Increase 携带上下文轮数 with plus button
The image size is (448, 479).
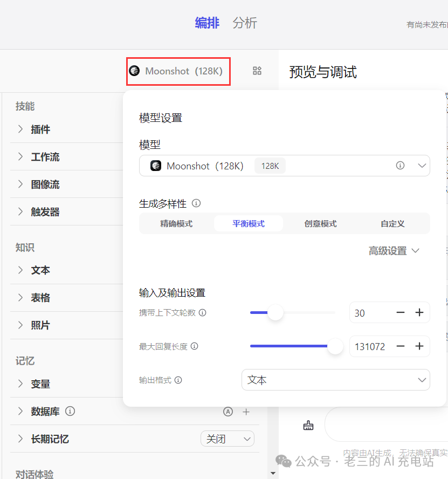[419, 312]
